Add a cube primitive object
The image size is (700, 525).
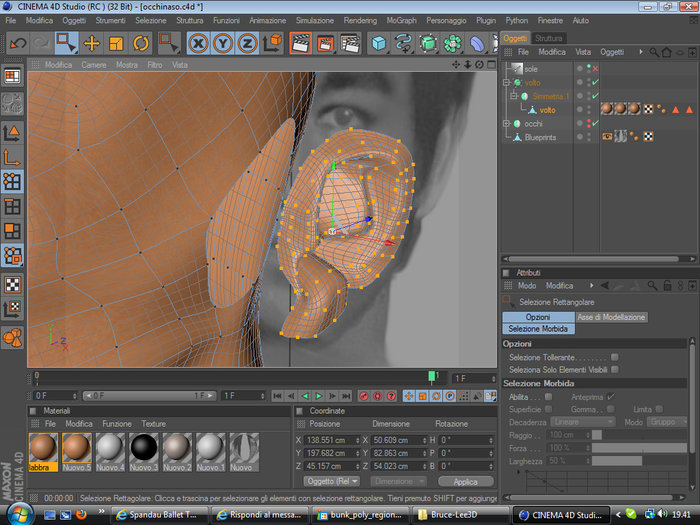coord(379,44)
